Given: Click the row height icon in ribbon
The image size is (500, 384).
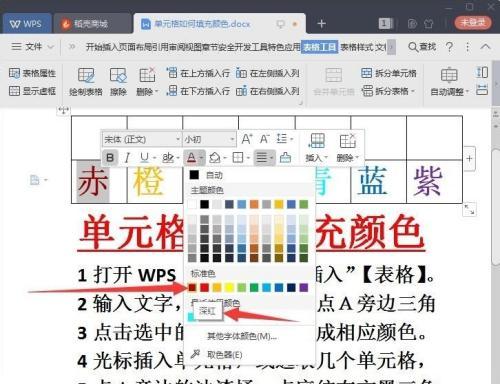Looking at the screenshot, I should [482, 72].
